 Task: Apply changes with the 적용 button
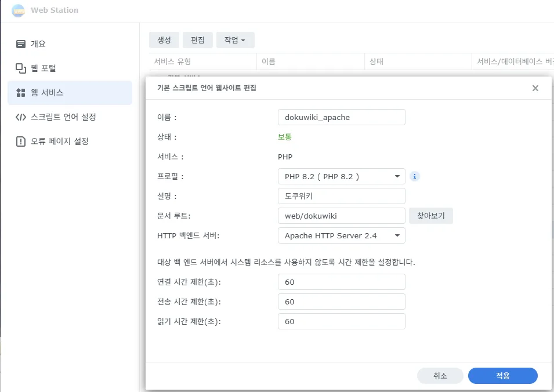(x=502, y=376)
